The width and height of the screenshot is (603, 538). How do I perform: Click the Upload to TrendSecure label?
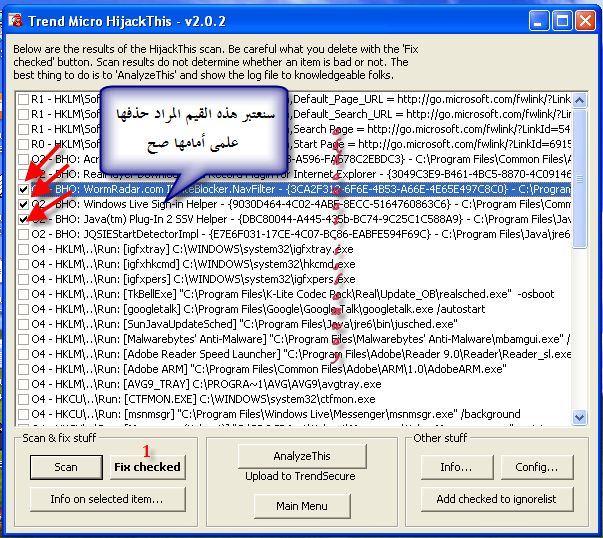[x=300, y=476]
